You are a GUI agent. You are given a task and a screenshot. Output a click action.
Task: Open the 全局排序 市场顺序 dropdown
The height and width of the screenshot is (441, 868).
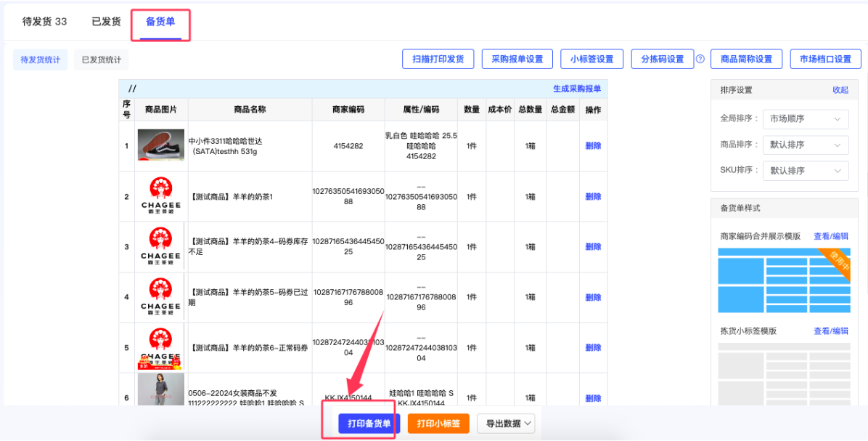806,118
